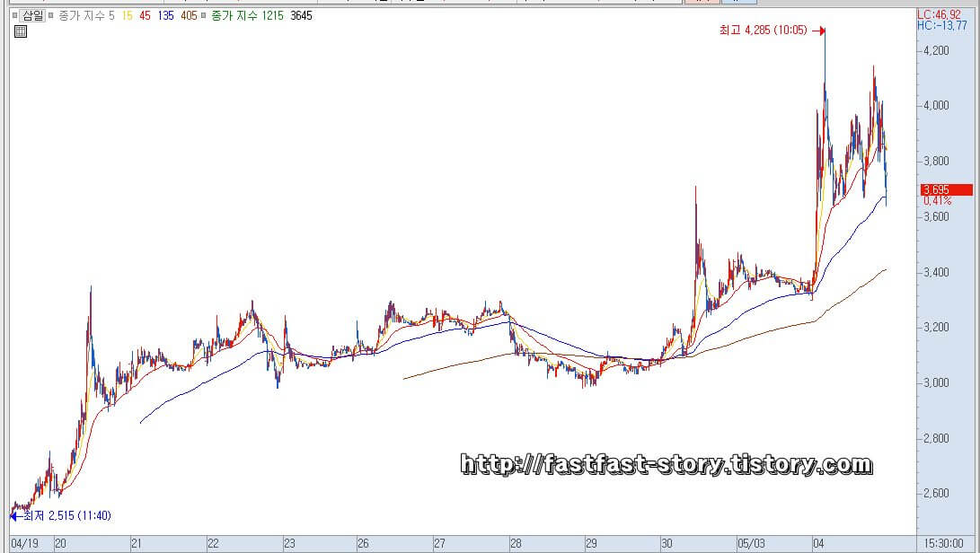Click the 26 date axis label

click(x=363, y=544)
